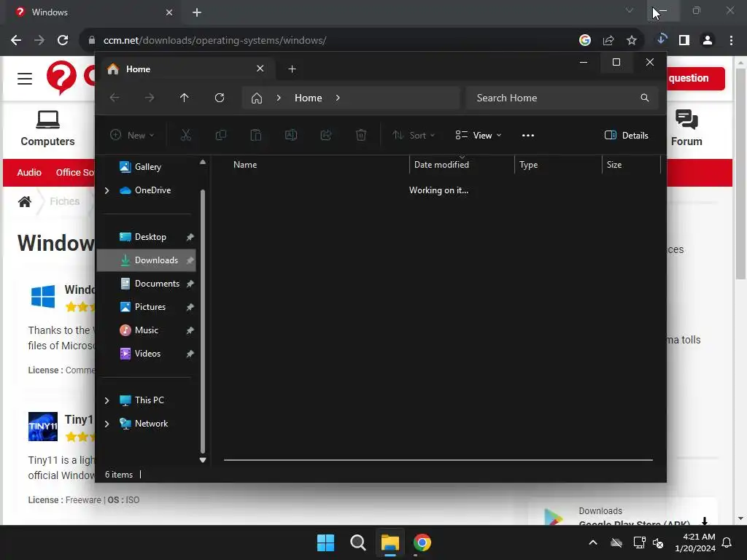Image resolution: width=747 pixels, height=560 pixels.
Task: Open the pinned Music folder
Action: tap(146, 330)
